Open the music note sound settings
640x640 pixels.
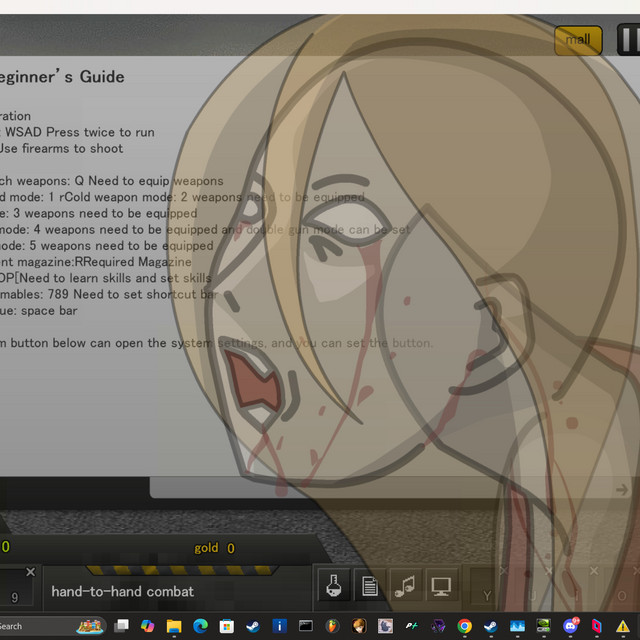coord(405,585)
